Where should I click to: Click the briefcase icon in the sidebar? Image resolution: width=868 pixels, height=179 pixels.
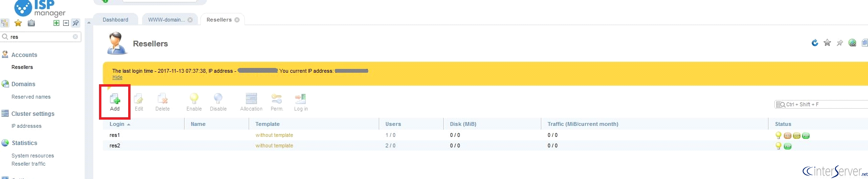click(32, 23)
